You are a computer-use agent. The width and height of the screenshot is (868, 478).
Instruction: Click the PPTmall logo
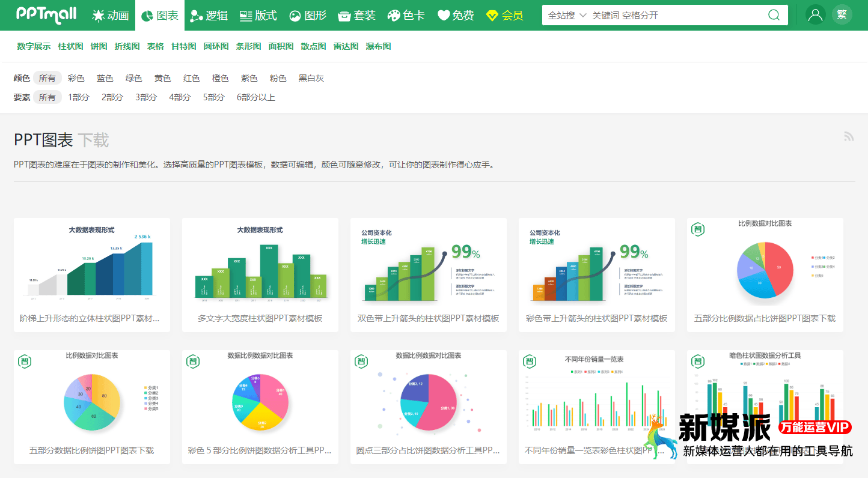(46, 14)
